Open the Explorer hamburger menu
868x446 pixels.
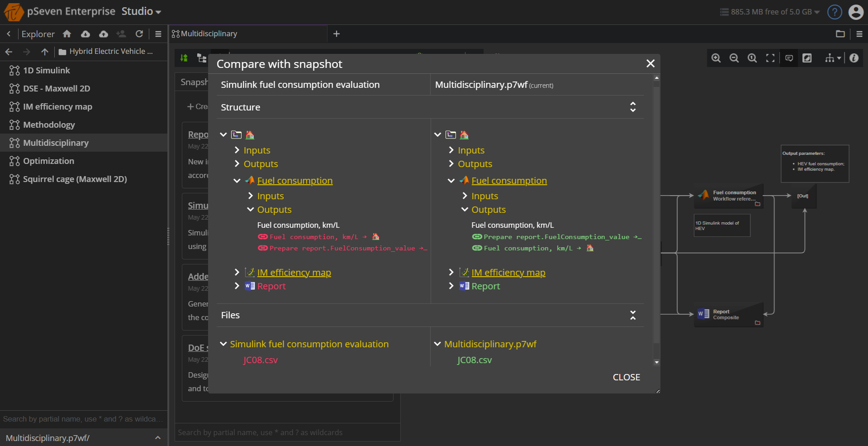(x=158, y=34)
